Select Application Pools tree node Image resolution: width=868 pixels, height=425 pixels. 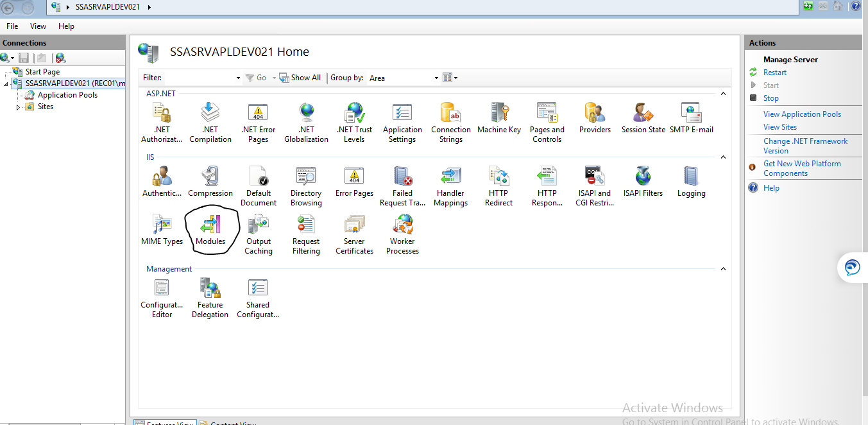[67, 95]
